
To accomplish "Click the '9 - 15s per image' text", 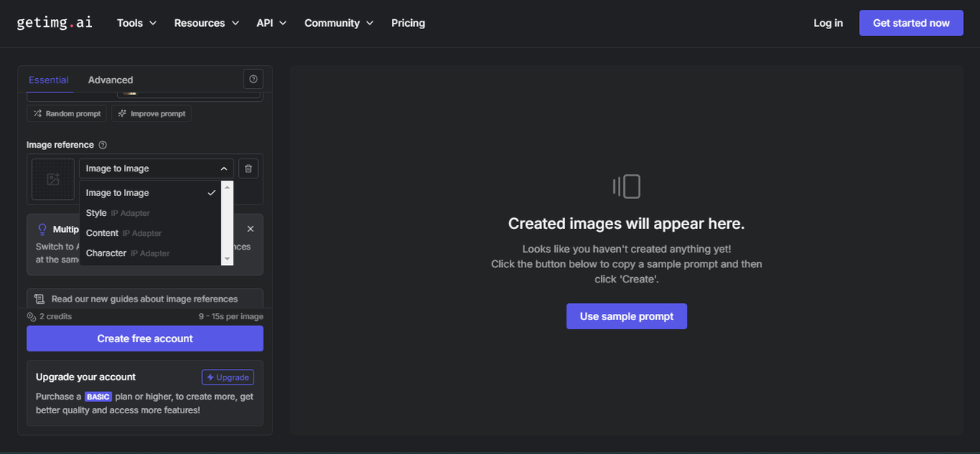I will (x=230, y=316).
